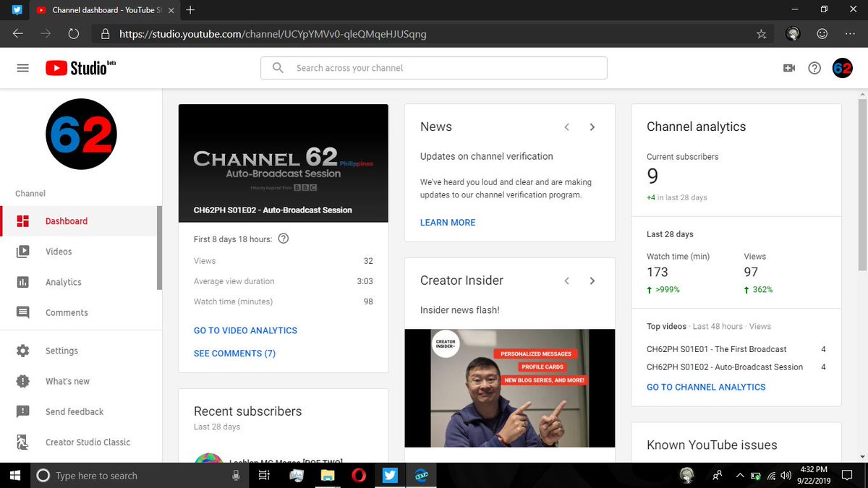Select the Channel dashboard browser tab
This screenshot has width=868, height=488.
tap(103, 10)
